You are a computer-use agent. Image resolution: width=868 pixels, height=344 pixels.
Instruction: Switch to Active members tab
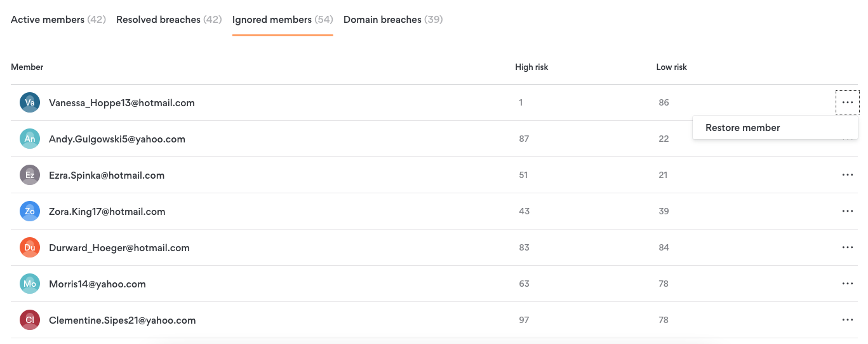(x=58, y=20)
